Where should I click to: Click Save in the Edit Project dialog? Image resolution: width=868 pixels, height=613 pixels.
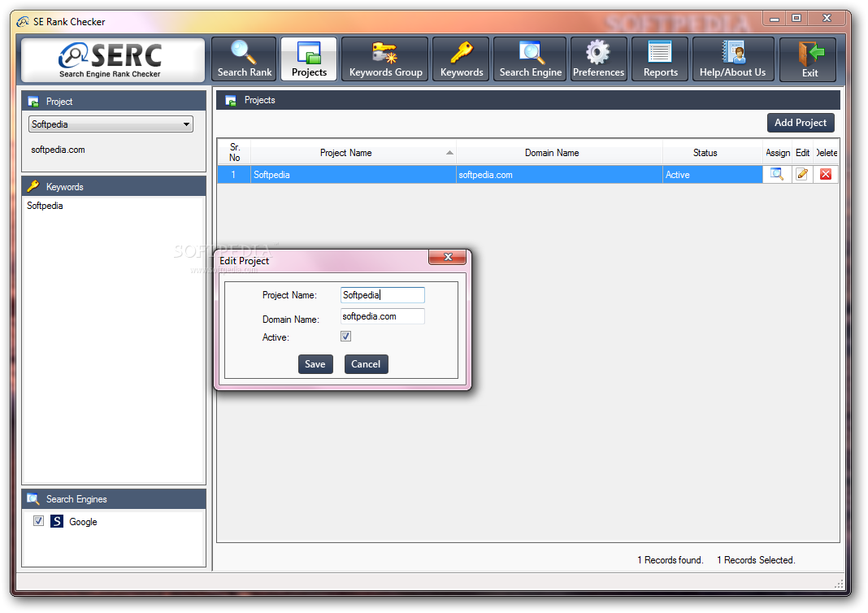pos(315,363)
